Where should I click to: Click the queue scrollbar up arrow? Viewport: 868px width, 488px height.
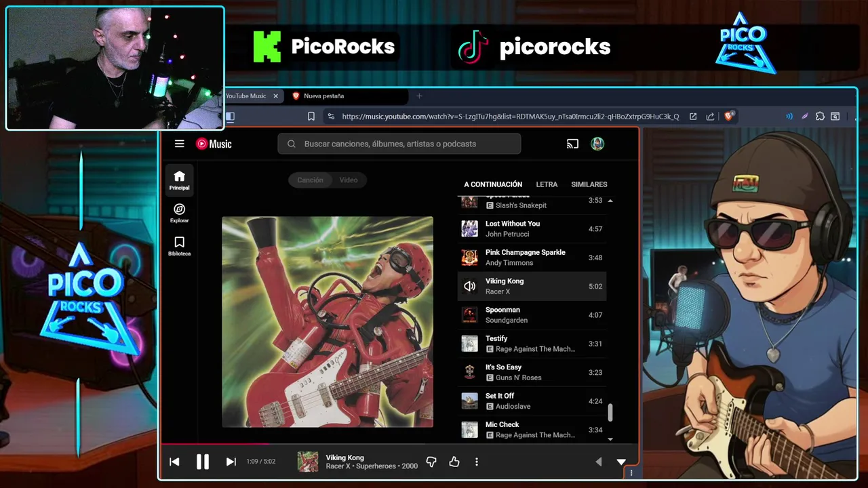(x=610, y=201)
